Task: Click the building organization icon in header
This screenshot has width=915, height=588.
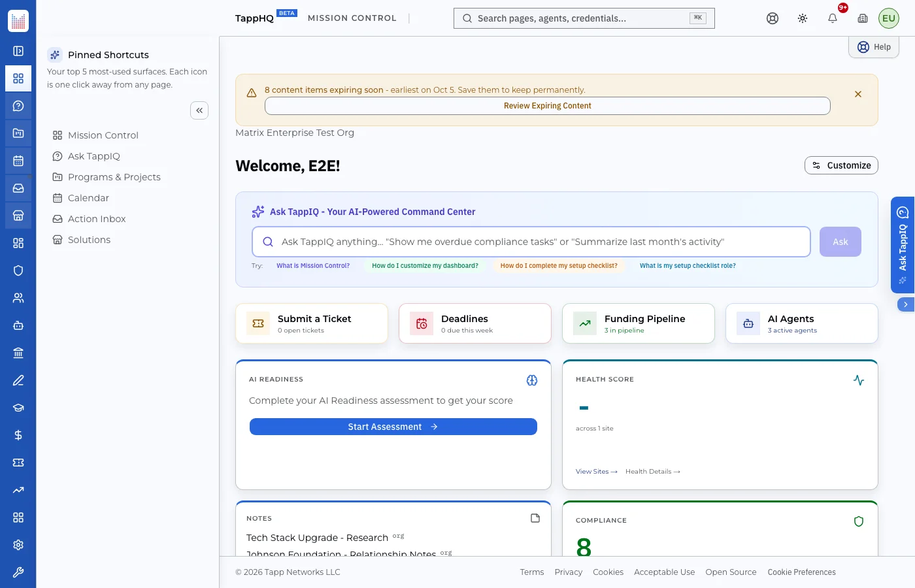Action: (863, 18)
